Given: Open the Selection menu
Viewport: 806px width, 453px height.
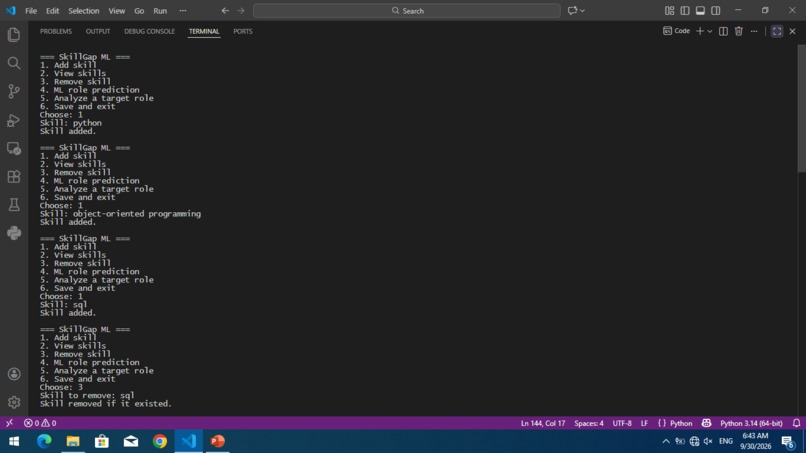Looking at the screenshot, I should pos(84,11).
